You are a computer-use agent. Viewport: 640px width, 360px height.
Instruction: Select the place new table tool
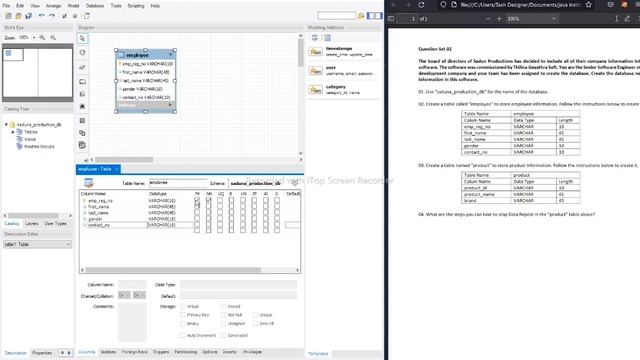pos(82,121)
